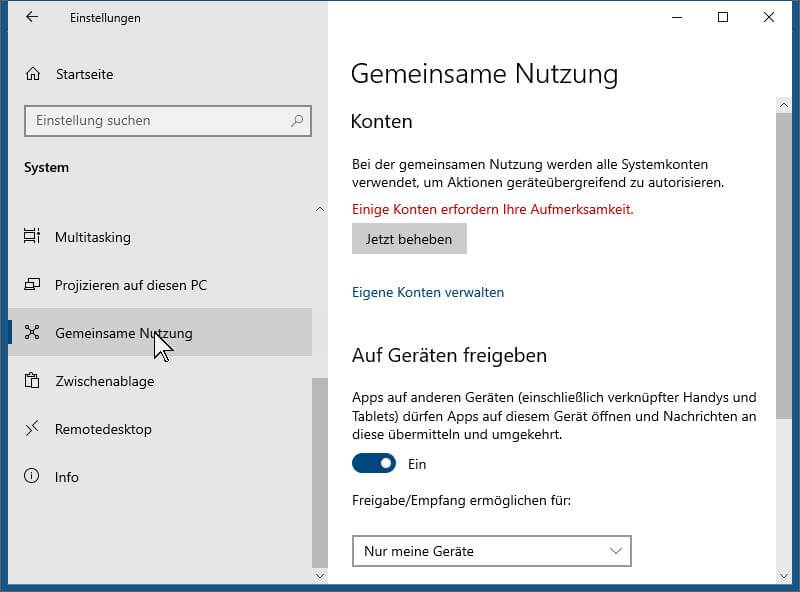Click the Projizieren auf diesen PC icon

tap(32, 284)
